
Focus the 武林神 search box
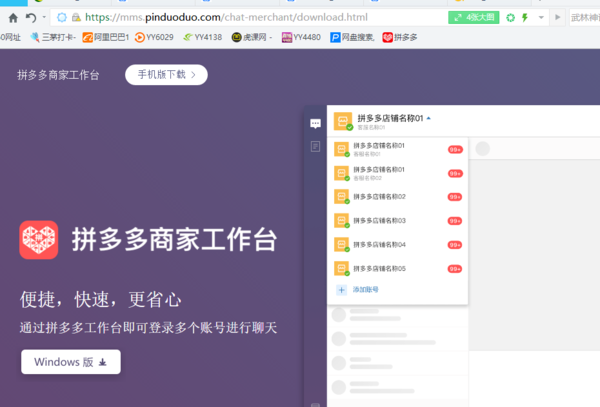[585, 18]
